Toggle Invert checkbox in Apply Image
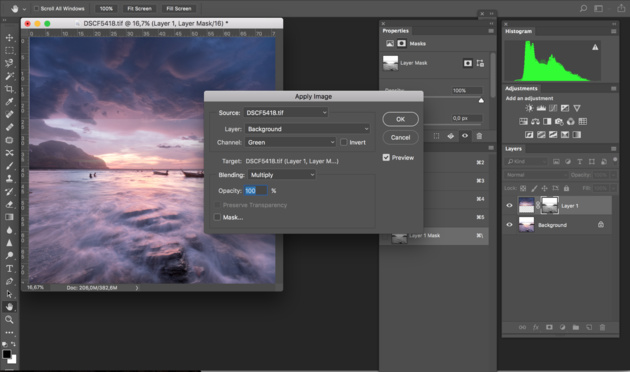The width and height of the screenshot is (630, 372). click(x=344, y=142)
